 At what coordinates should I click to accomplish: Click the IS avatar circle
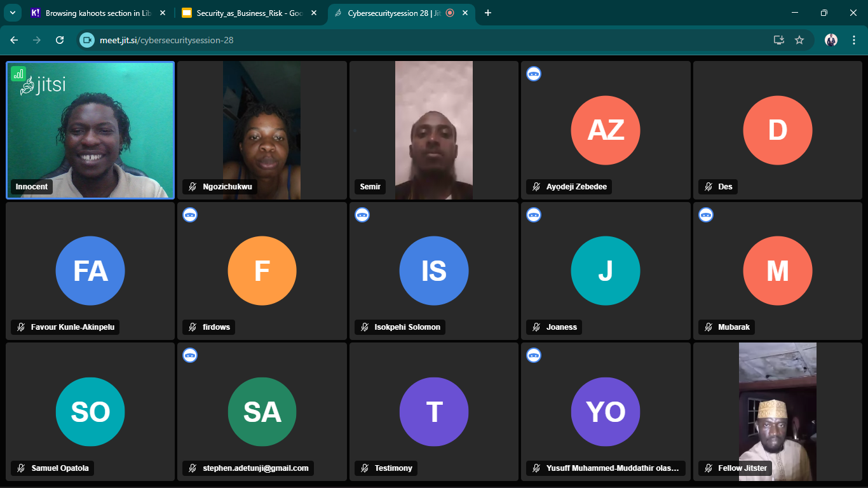434,271
